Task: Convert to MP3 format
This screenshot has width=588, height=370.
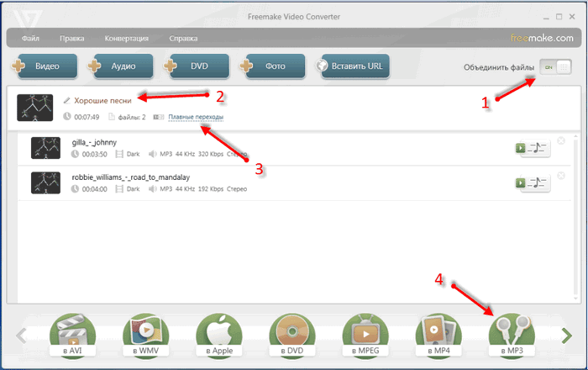Action: (512, 335)
